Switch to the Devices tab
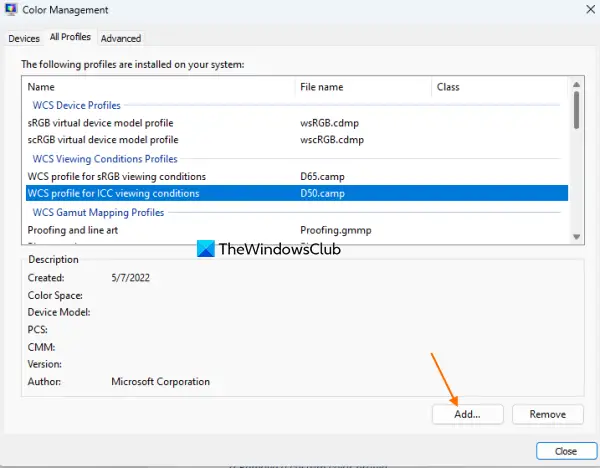 click(x=24, y=38)
